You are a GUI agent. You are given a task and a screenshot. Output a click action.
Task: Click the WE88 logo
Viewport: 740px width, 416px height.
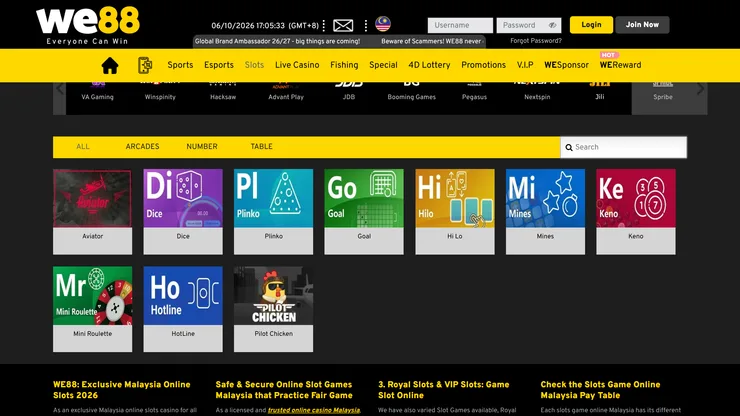tap(88, 25)
